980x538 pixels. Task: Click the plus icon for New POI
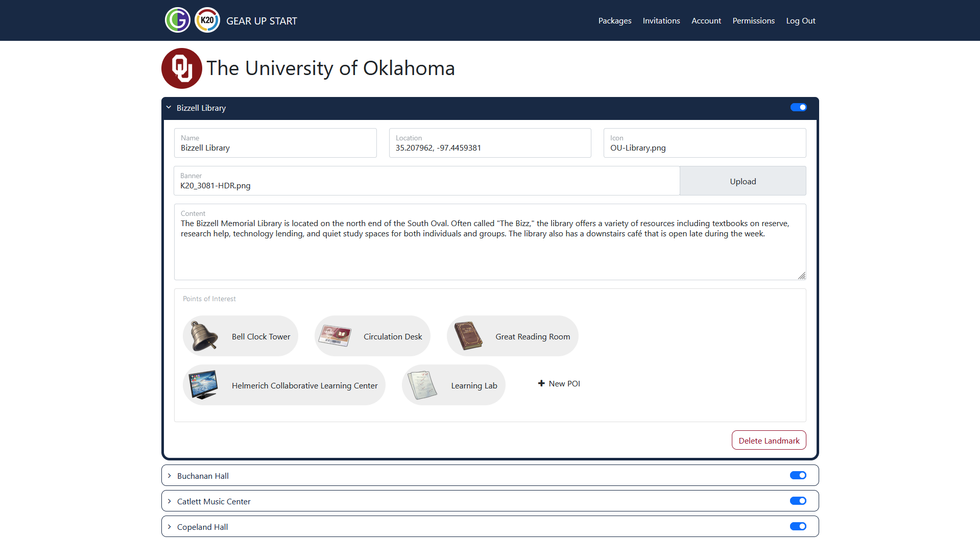click(x=541, y=383)
